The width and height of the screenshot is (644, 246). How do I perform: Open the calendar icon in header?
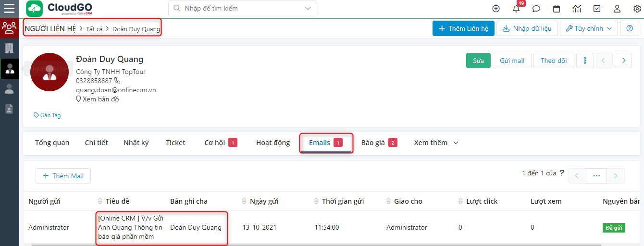pyautogui.click(x=557, y=9)
